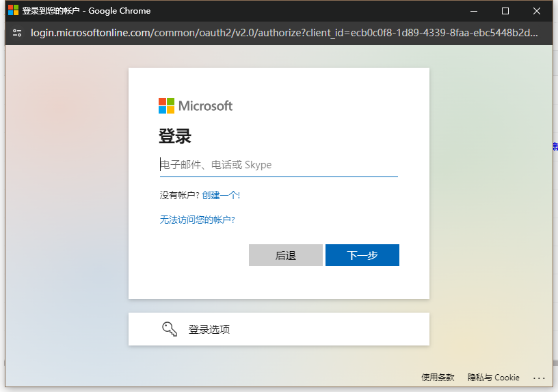This screenshot has width=558, height=392.
Task: Open the 隐私与 Cookie link
Action: tap(494, 378)
